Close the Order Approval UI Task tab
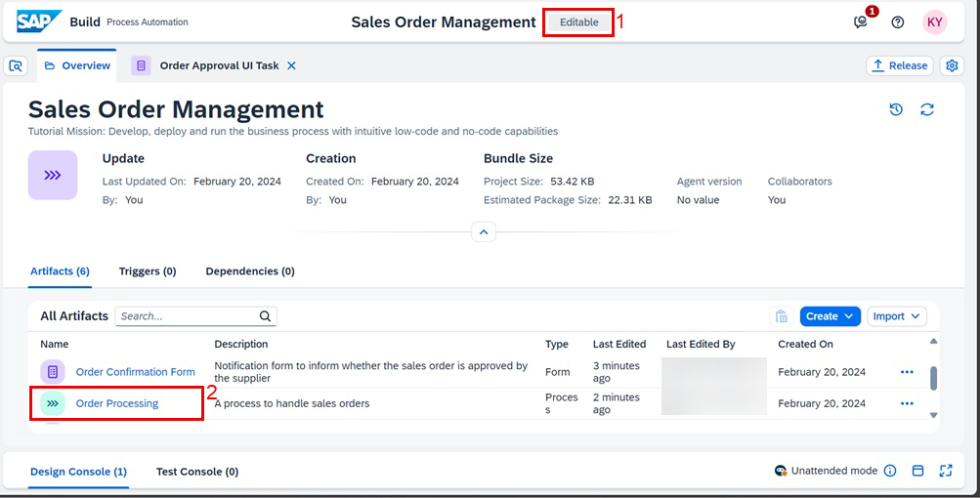The width and height of the screenshot is (980, 498). pyautogui.click(x=291, y=65)
